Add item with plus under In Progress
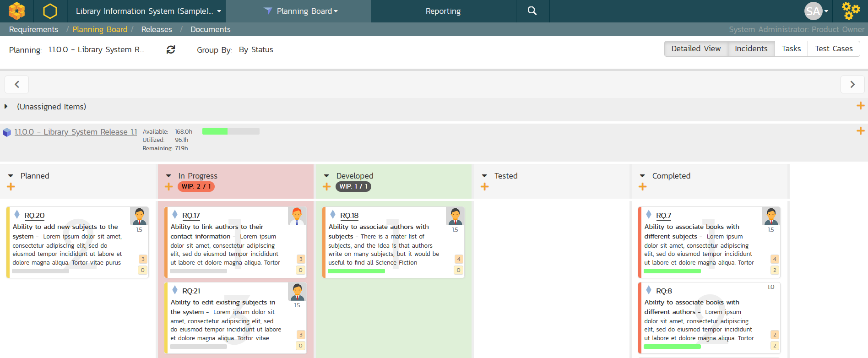868x358 pixels. point(169,187)
